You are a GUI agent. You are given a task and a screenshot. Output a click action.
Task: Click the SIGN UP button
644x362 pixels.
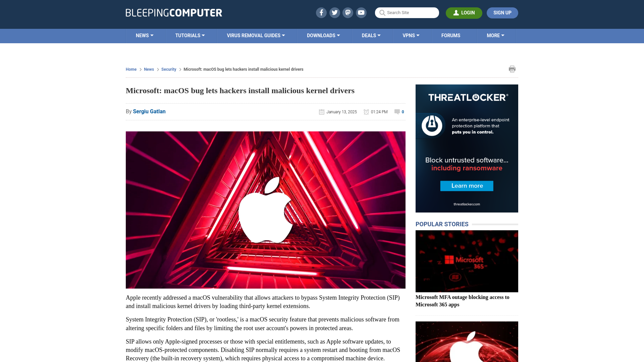click(502, 13)
